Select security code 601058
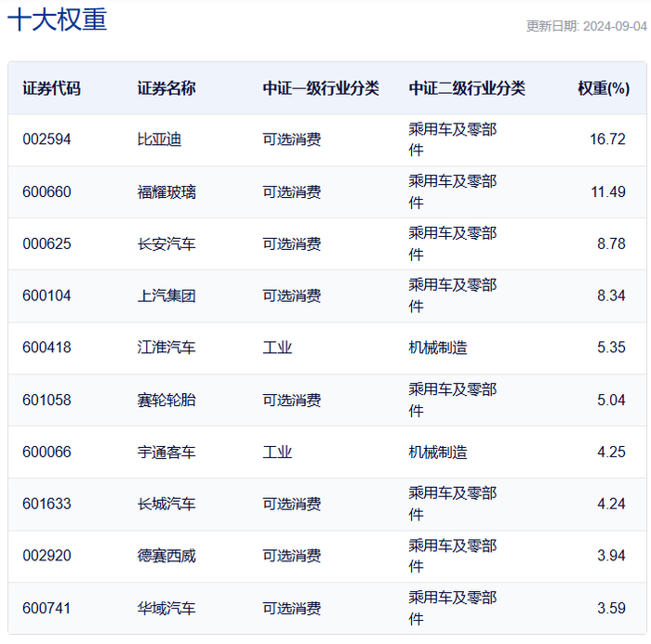Screen dimensions: 651x644 coord(46,401)
